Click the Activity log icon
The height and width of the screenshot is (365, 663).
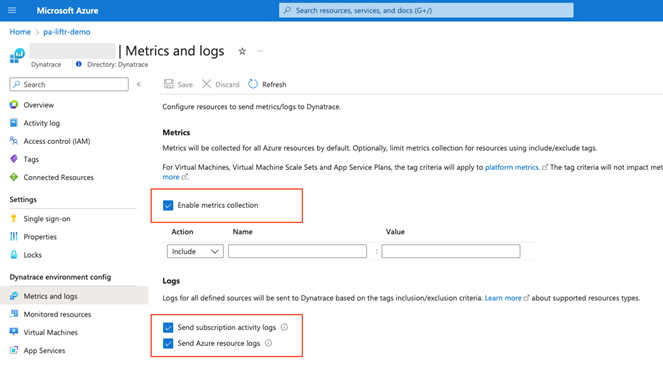click(14, 123)
